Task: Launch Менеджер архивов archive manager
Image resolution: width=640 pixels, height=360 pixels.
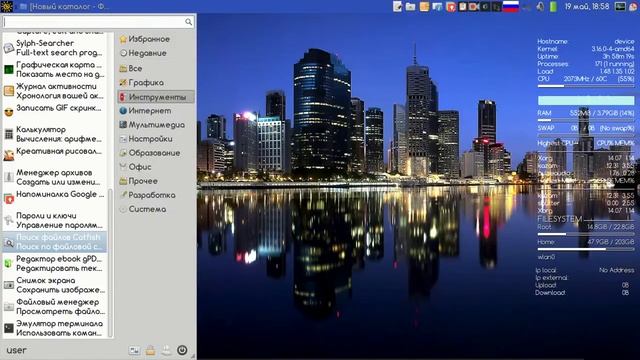Action: (54, 177)
